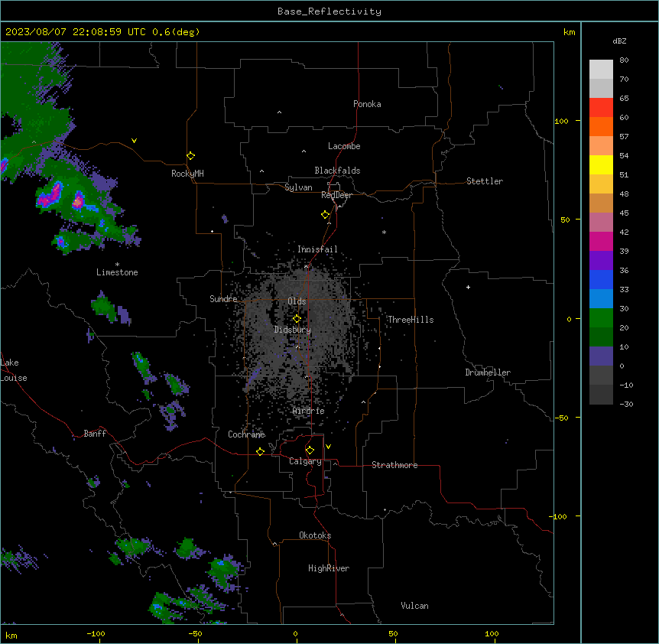Screen dimensions: 659x644
Task: Click the yellow diamond marker below Cochrane
Action: click(260, 451)
